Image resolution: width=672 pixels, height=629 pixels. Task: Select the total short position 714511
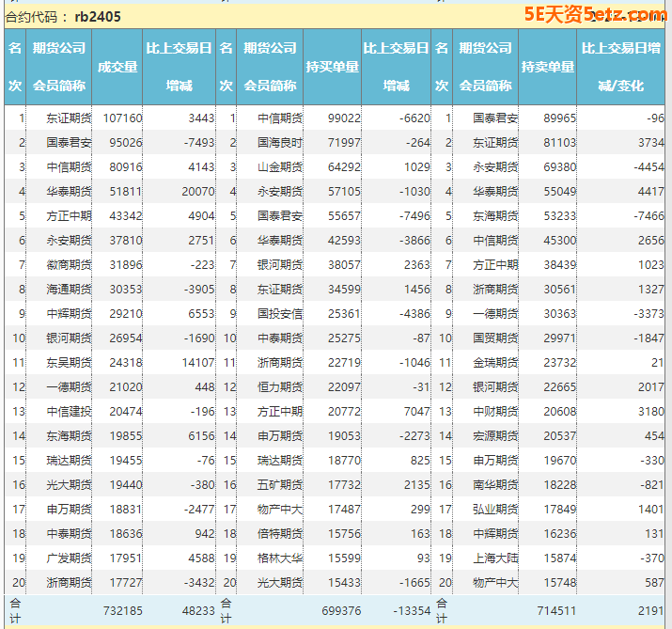(x=556, y=610)
